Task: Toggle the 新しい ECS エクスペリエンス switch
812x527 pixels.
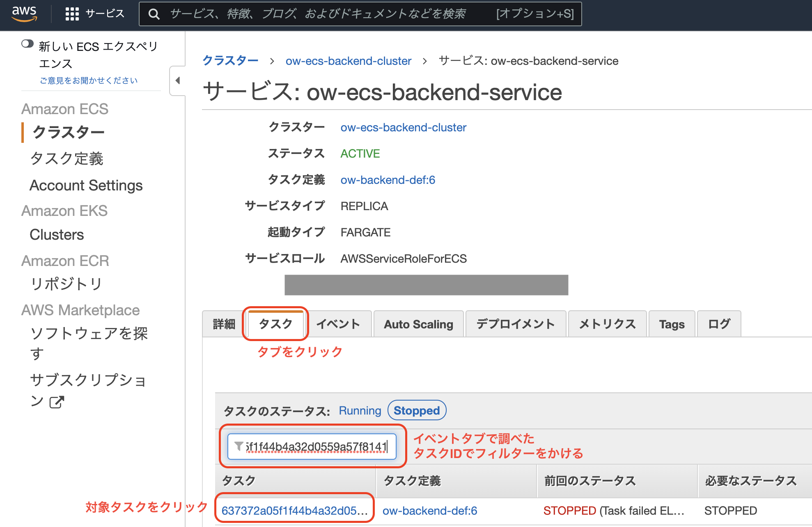Action: point(27,44)
